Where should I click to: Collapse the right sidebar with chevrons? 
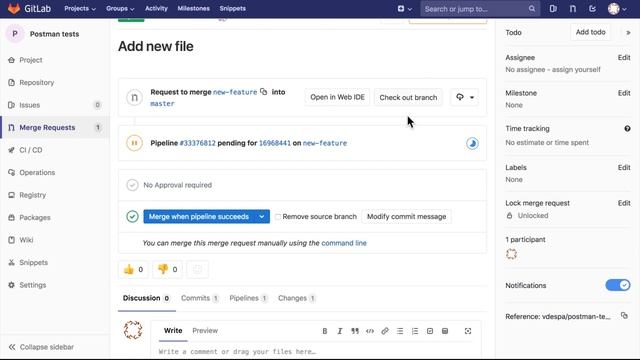point(628,32)
